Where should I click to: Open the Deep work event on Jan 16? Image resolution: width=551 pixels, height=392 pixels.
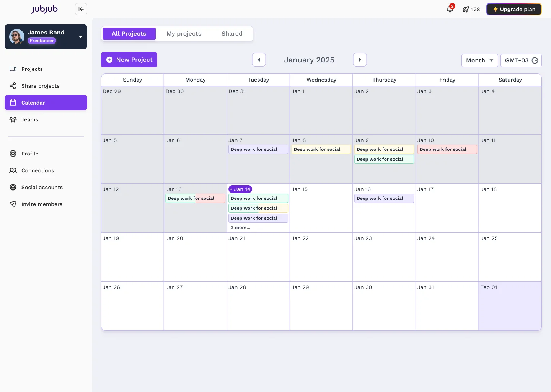pyautogui.click(x=384, y=198)
